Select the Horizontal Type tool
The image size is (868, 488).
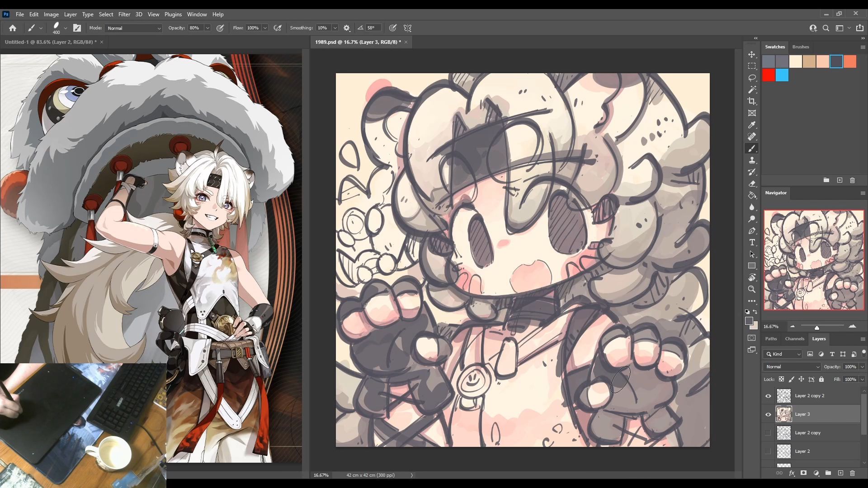coord(752,242)
